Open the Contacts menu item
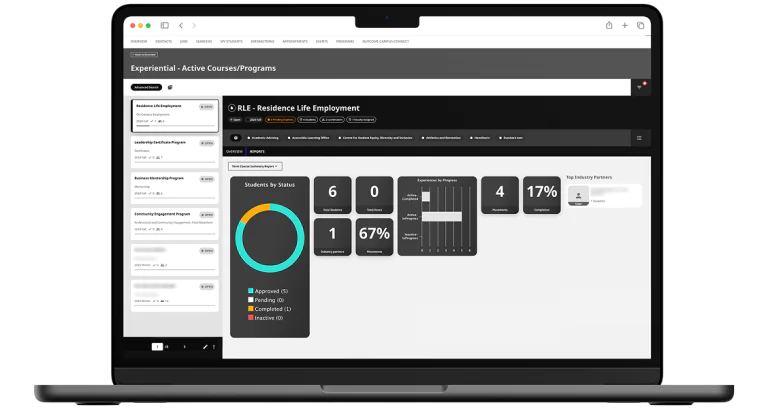 164,42
